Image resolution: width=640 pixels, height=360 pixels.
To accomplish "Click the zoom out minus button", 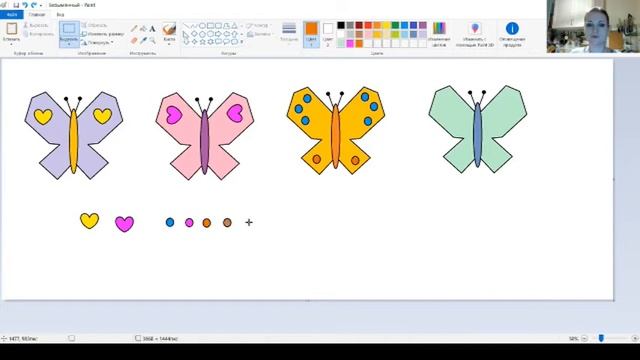I will point(584,338).
